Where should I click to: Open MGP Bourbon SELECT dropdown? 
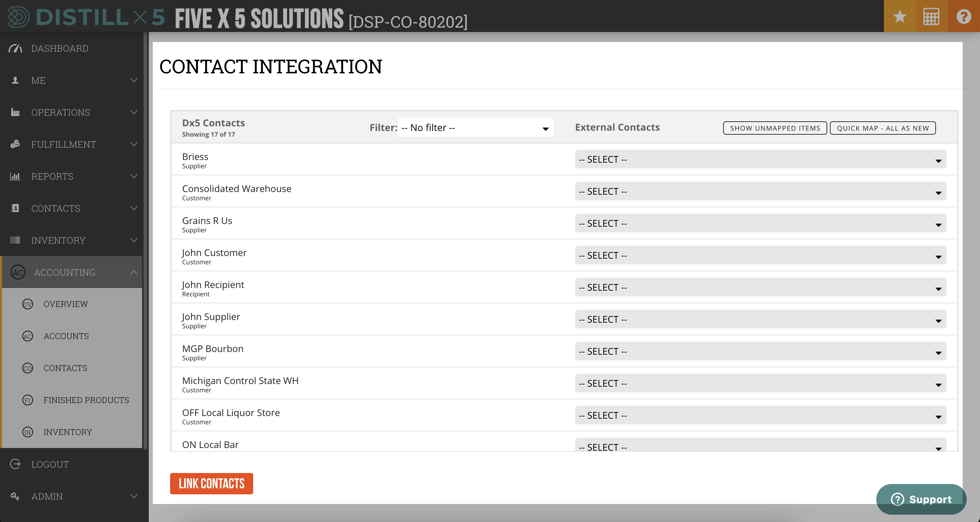761,351
